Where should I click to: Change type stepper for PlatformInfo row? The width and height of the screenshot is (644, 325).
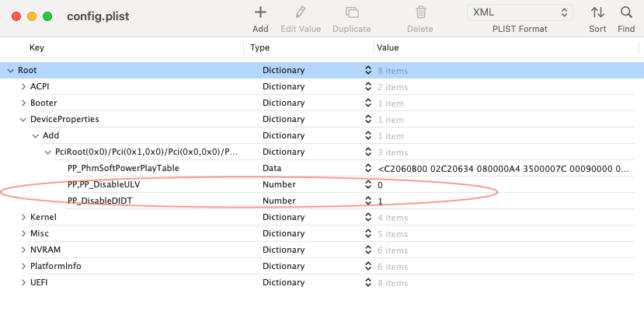click(368, 266)
